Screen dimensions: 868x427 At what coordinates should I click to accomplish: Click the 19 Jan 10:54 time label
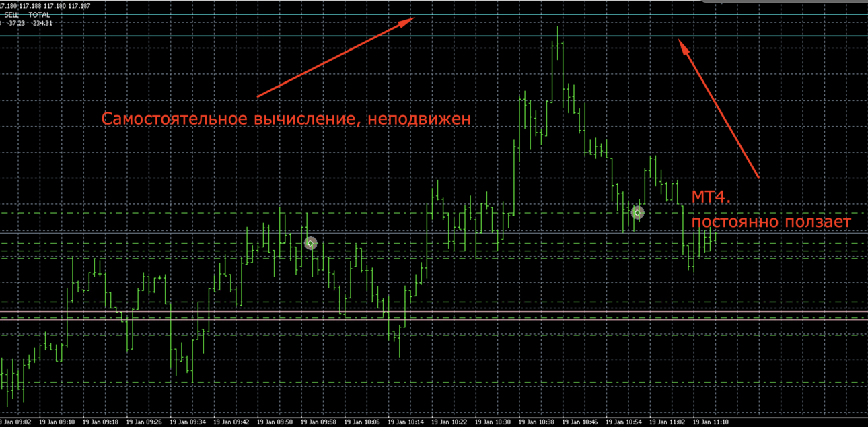click(625, 422)
